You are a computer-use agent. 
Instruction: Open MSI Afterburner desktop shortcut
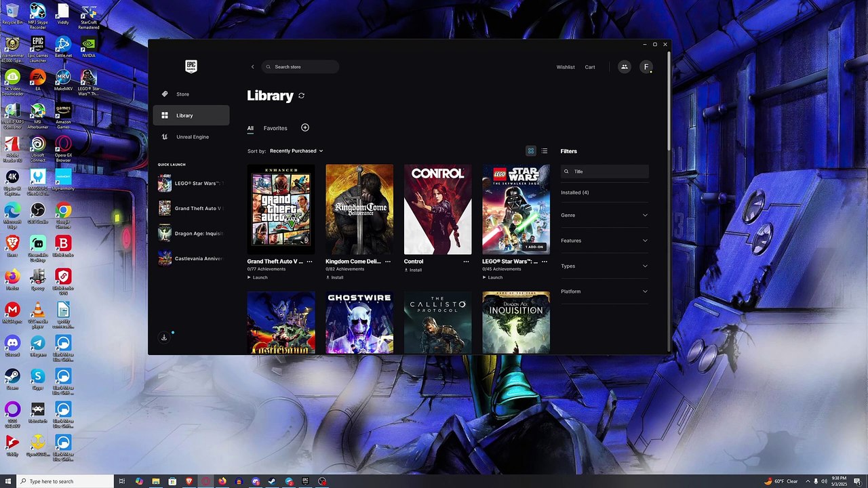[38, 115]
